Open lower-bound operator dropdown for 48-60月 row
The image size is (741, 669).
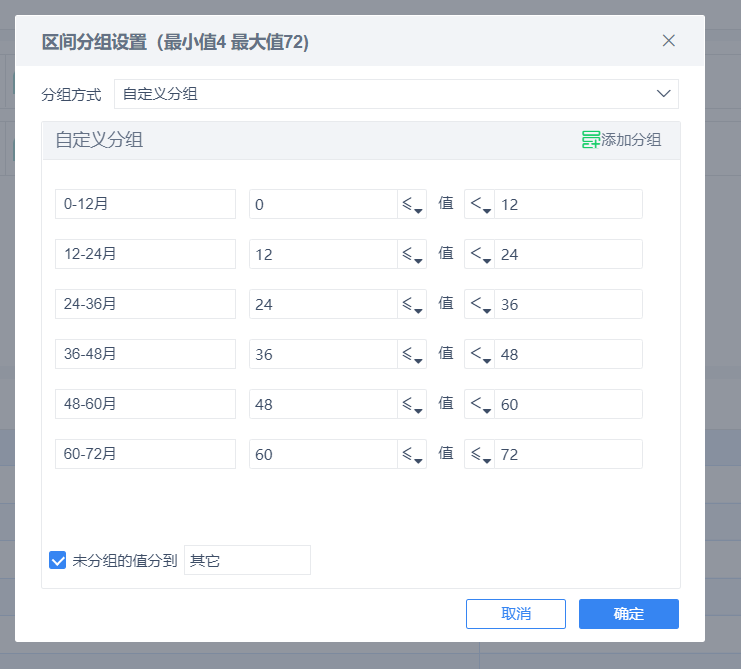click(412, 404)
